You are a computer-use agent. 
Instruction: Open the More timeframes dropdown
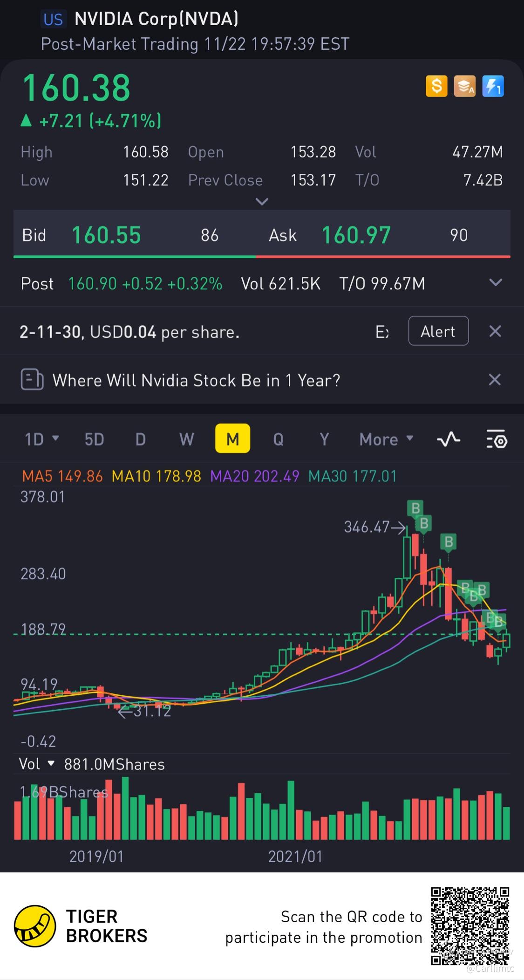coord(387,439)
